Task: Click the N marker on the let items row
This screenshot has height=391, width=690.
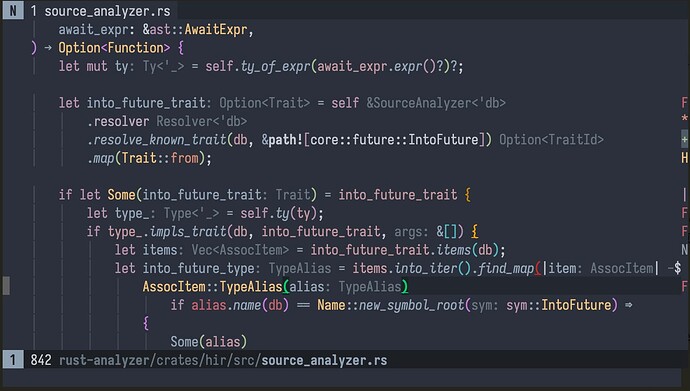Action: [684, 250]
